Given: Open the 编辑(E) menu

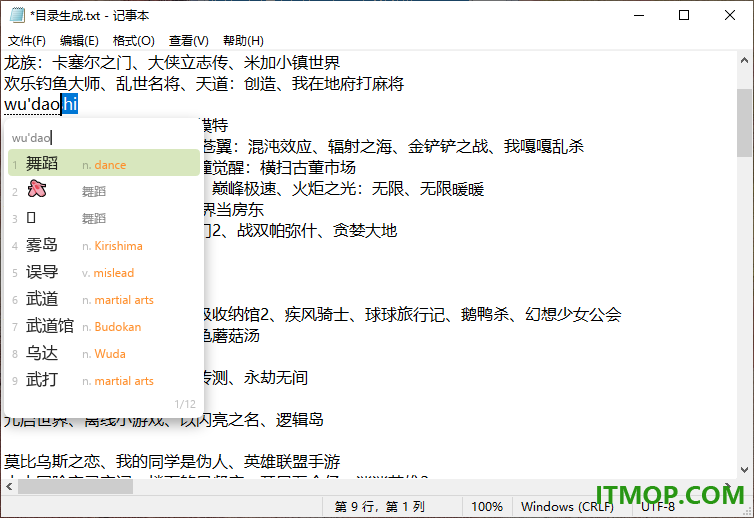Looking at the screenshot, I should click(x=79, y=40).
